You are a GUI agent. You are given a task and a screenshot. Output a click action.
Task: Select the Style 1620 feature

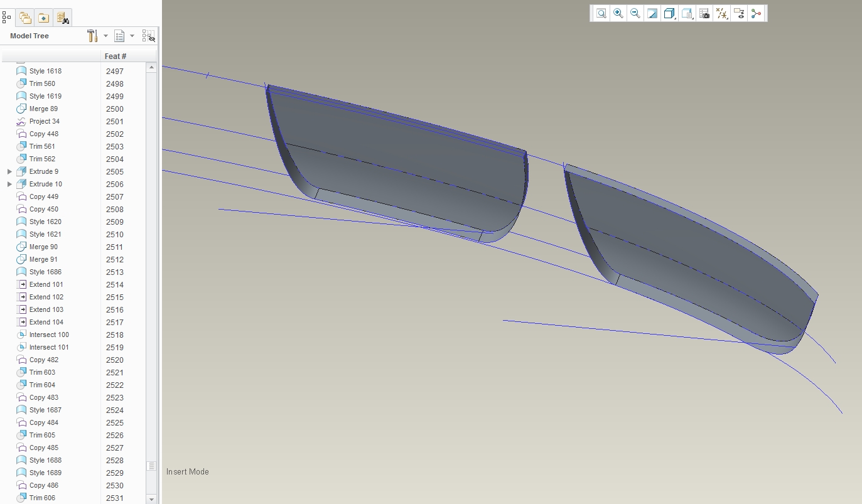tap(45, 222)
